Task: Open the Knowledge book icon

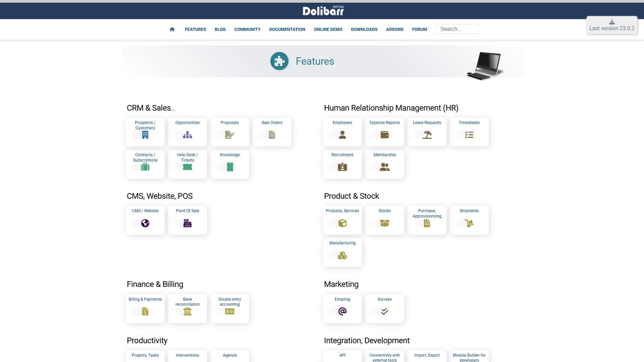Action: tap(230, 167)
